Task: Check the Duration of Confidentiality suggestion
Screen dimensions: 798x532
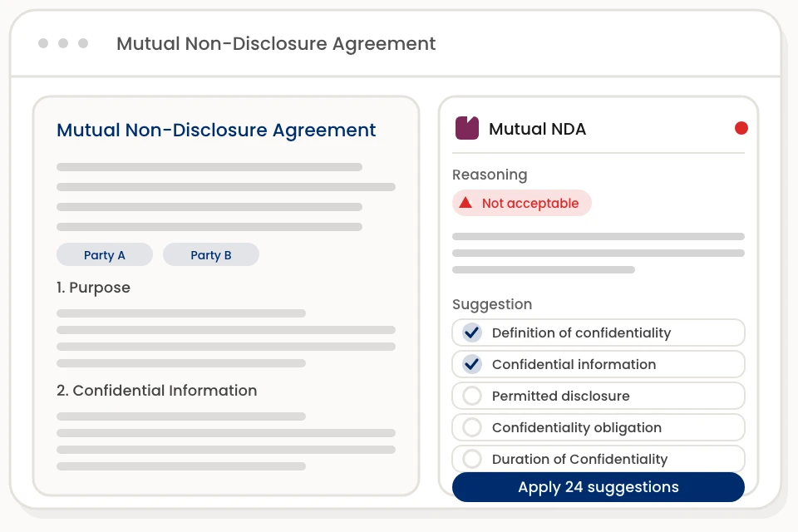Action: point(472,459)
